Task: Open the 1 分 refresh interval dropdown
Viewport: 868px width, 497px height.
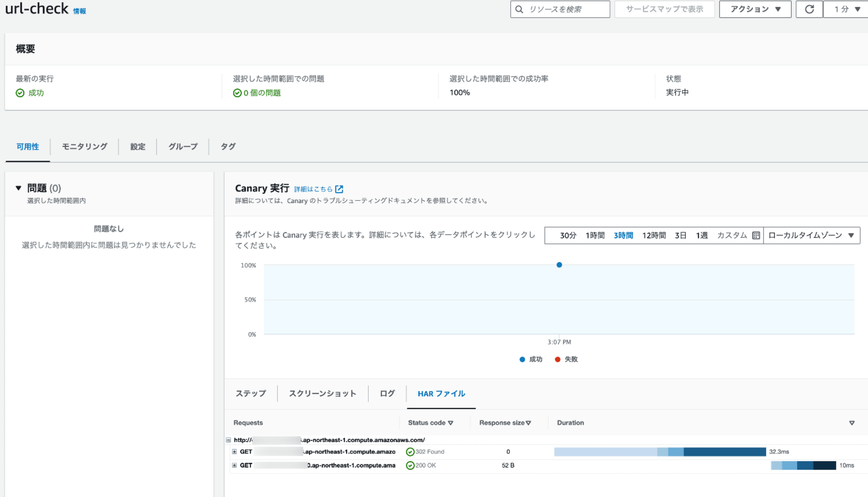Action: point(847,9)
